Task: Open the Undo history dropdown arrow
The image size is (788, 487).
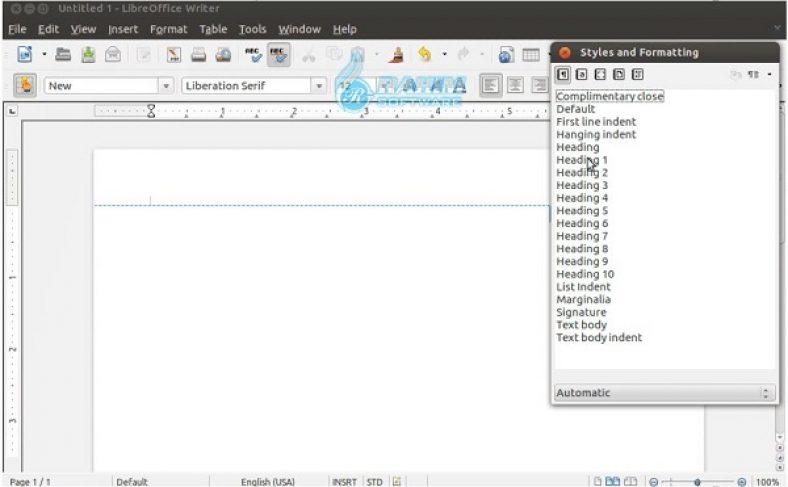Action: click(444, 54)
